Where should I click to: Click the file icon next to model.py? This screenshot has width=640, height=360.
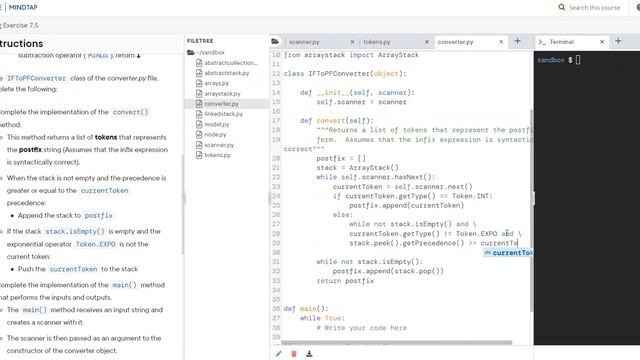point(199,124)
